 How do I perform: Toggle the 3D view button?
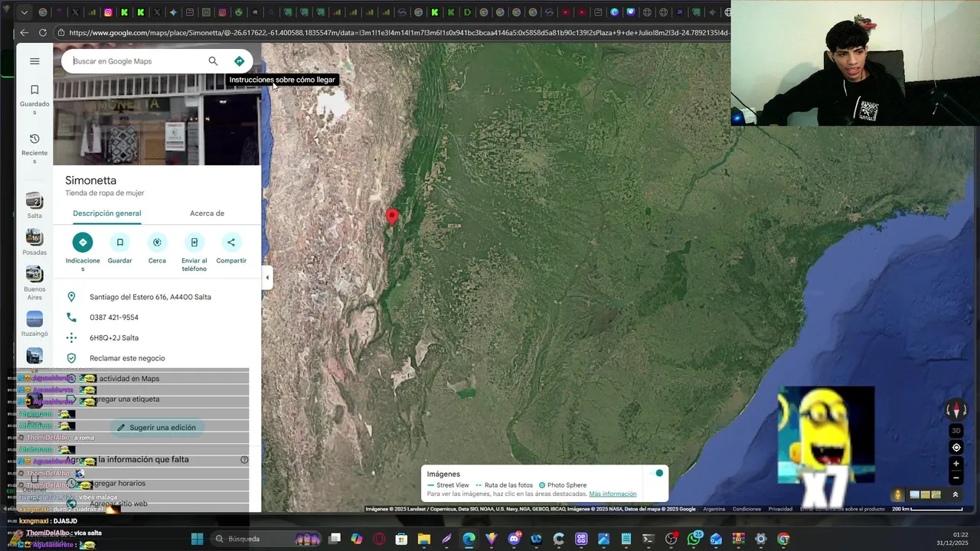coord(955,431)
